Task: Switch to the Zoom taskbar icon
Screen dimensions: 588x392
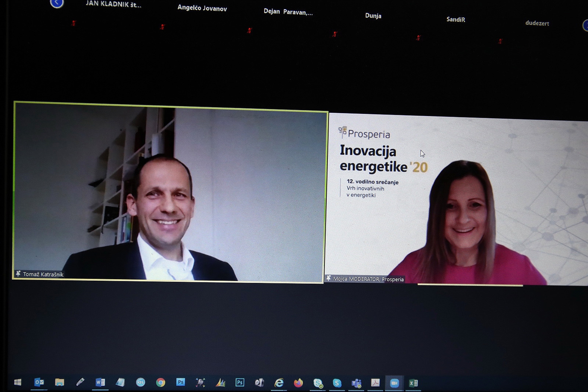Action: coord(394,383)
